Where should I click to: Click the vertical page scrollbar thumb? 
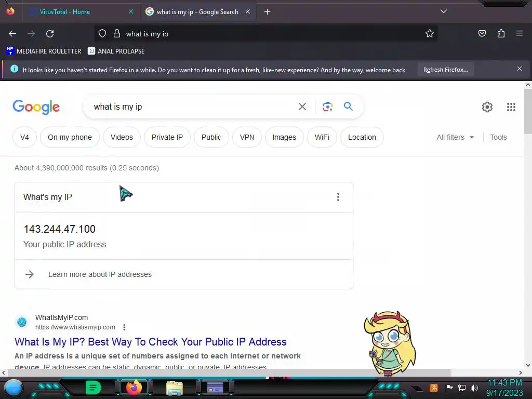click(528, 111)
